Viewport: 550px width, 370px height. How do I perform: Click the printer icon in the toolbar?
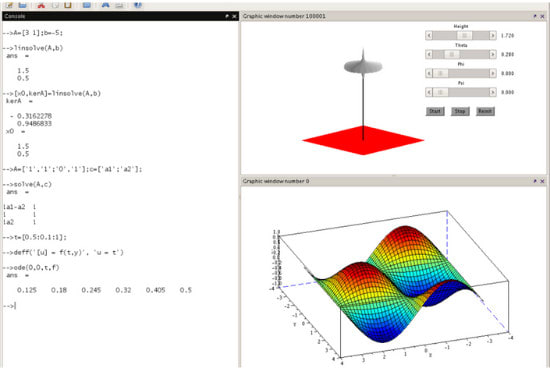(119, 5)
